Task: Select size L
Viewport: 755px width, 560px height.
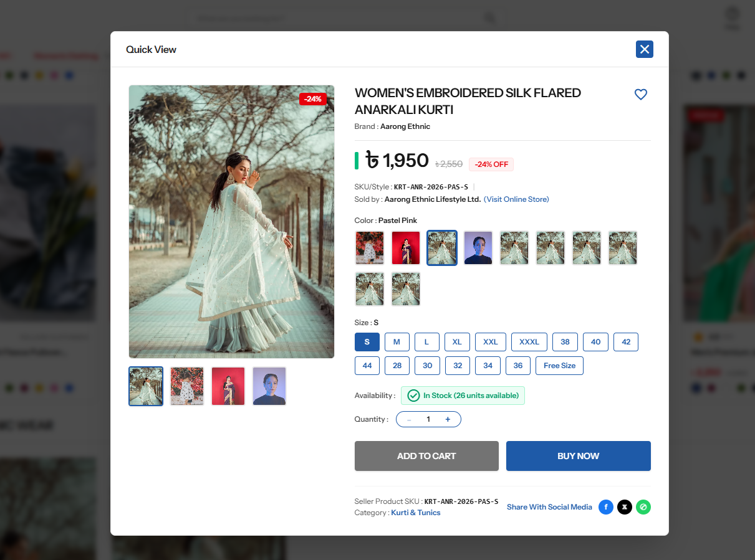Action: pyautogui.click(x=427, y=342)
